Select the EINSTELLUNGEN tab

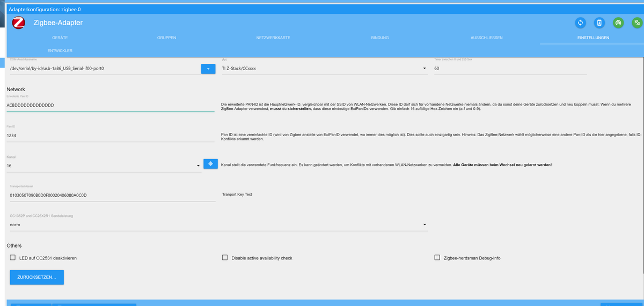point(593,38)
